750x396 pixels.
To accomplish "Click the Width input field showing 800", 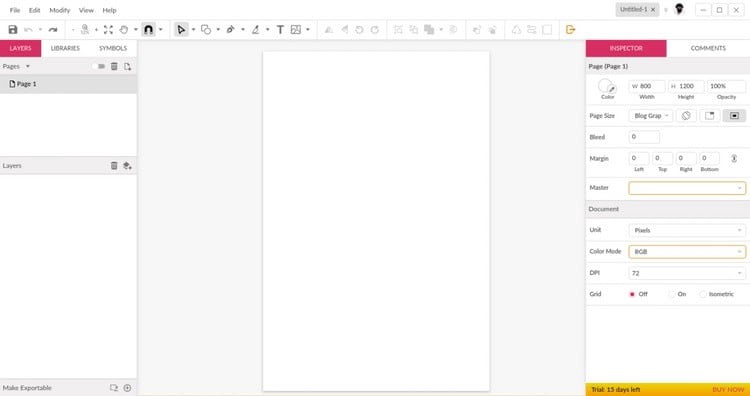I will click(x=647, y=86).
